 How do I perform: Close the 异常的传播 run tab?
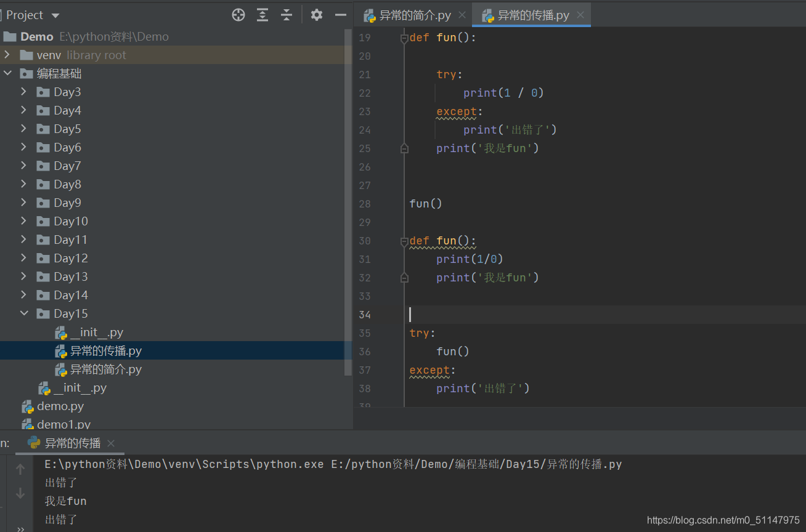click(111, 443)
